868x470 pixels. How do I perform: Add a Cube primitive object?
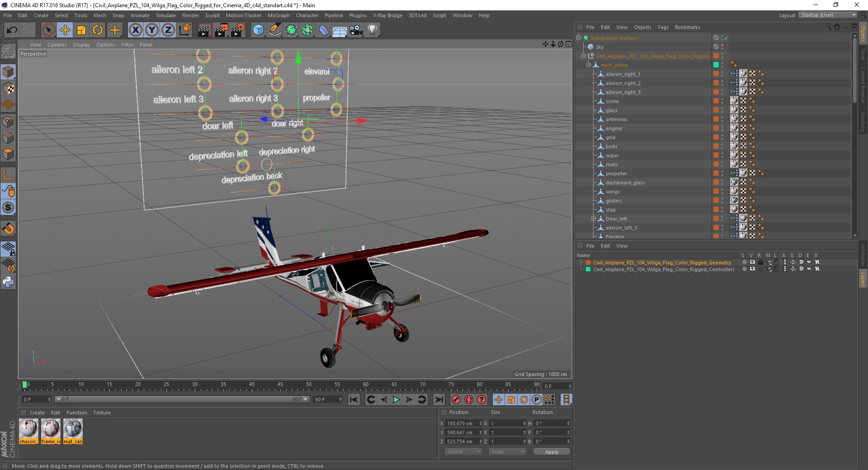pos(258,30)
